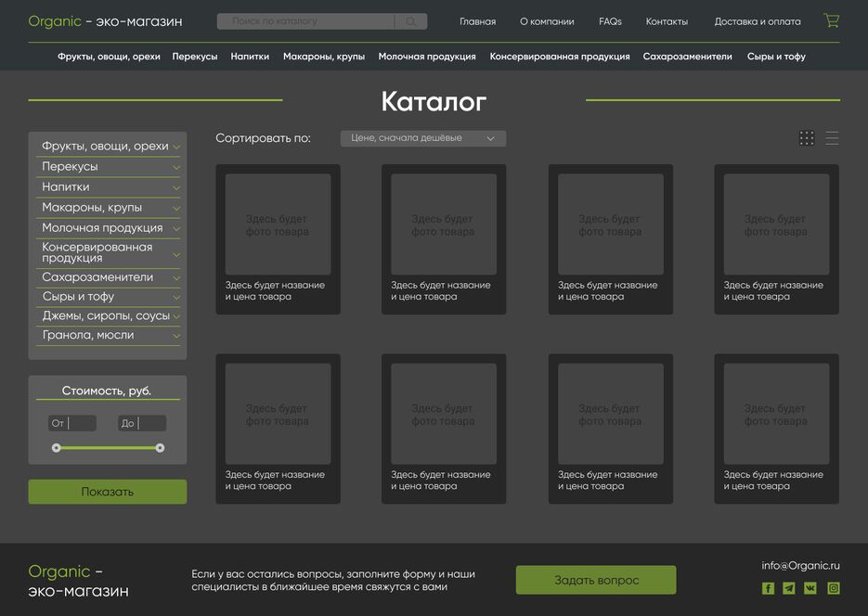Switch to grid view layout icon
Viewport: 868px width, 616px height.
click(807, 137)
